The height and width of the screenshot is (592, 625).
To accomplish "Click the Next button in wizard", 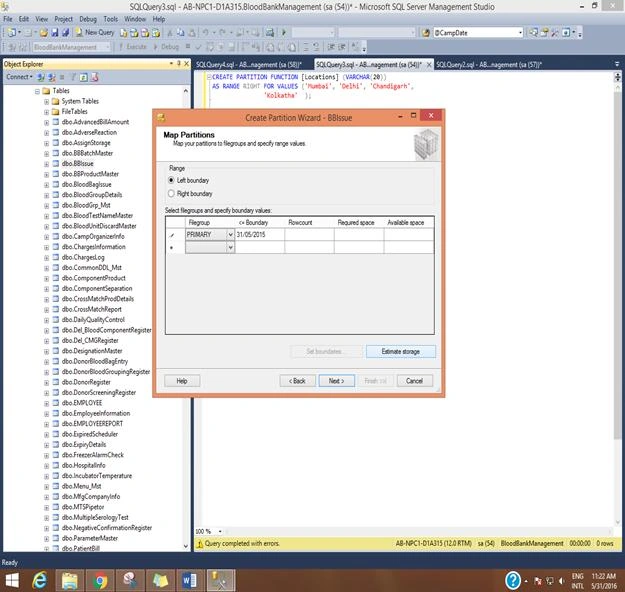I will click(336, 381).
